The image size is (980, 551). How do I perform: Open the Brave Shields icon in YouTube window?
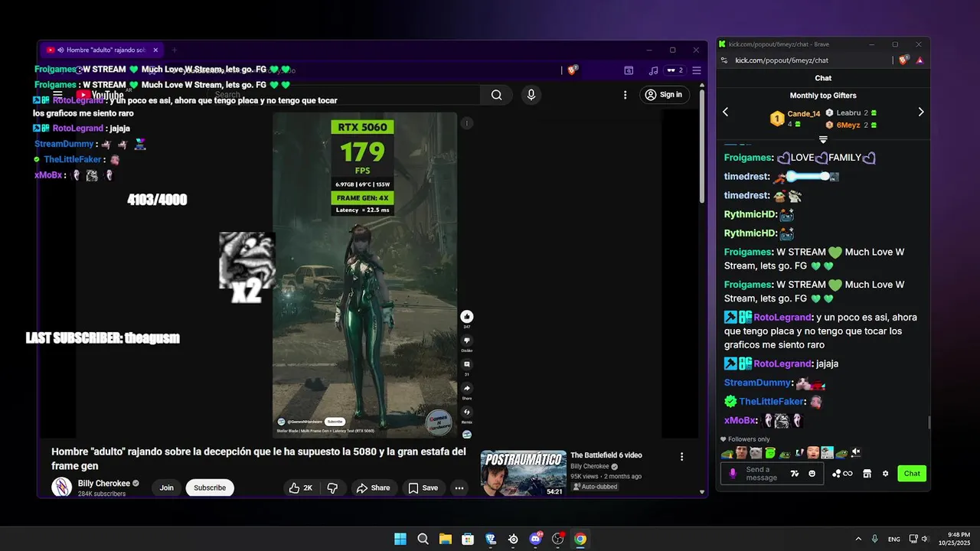coord(572,70)
